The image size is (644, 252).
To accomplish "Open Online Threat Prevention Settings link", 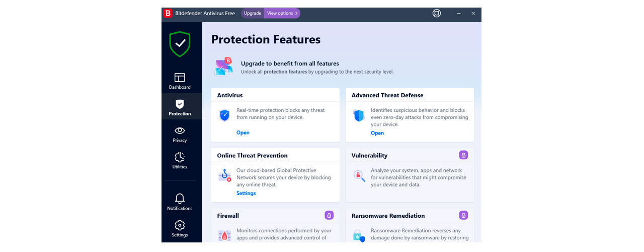I will [246, 194].
